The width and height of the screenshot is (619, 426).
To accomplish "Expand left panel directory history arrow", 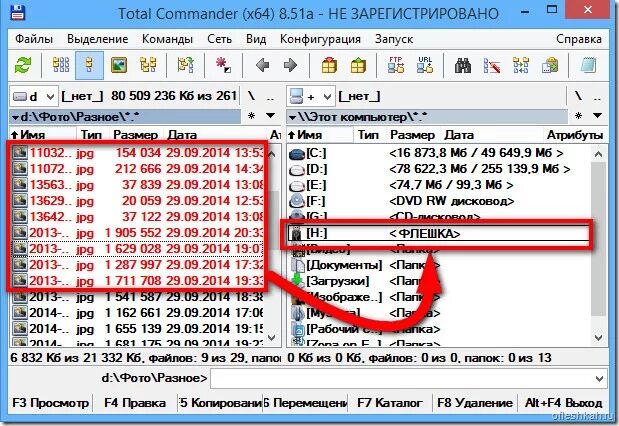I will pyautogui.click(x=270, y=116).
